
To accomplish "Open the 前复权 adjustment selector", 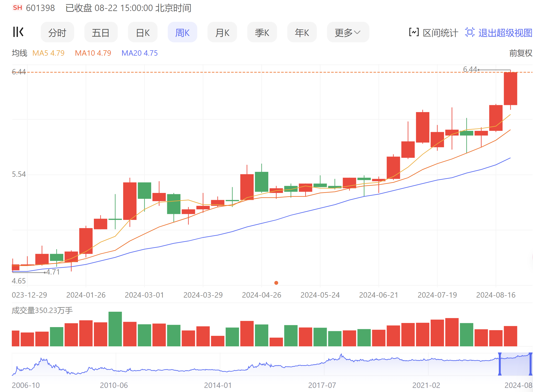I will tap(520, 53).
